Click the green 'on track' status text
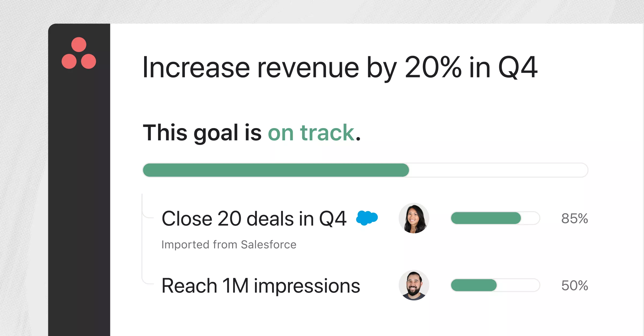 (311, 132)
